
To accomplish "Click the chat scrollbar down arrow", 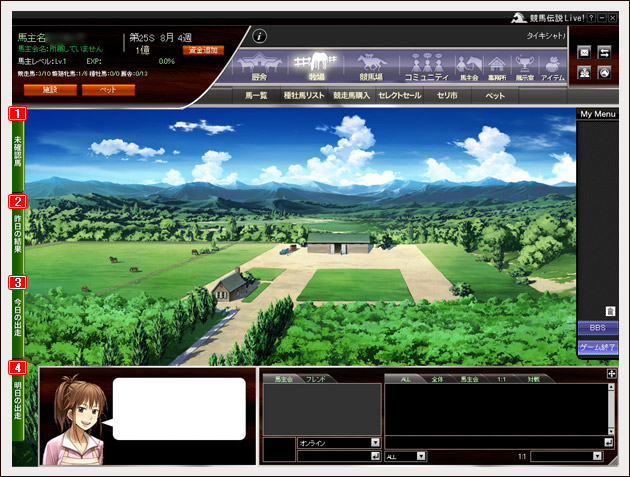I will (x=612, y=431).
